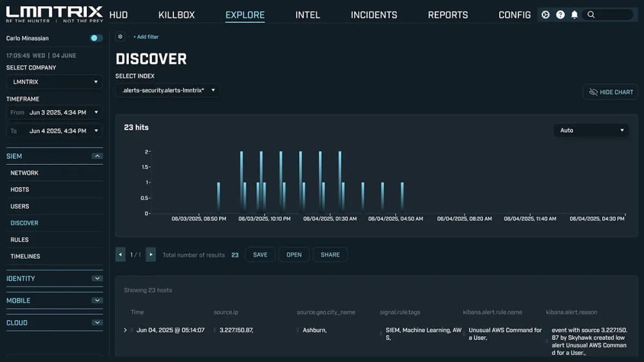Viewport: 644px width, 362px height.
Task: Open the select index dropdown
Action: point(167,90)
